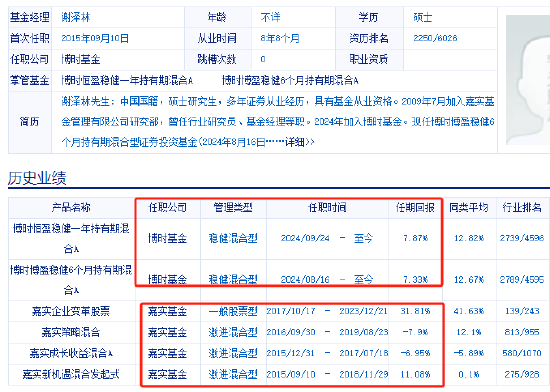Click the 139/243 industry ranking
Screen dimensions: 550x392
coord(522,311)
